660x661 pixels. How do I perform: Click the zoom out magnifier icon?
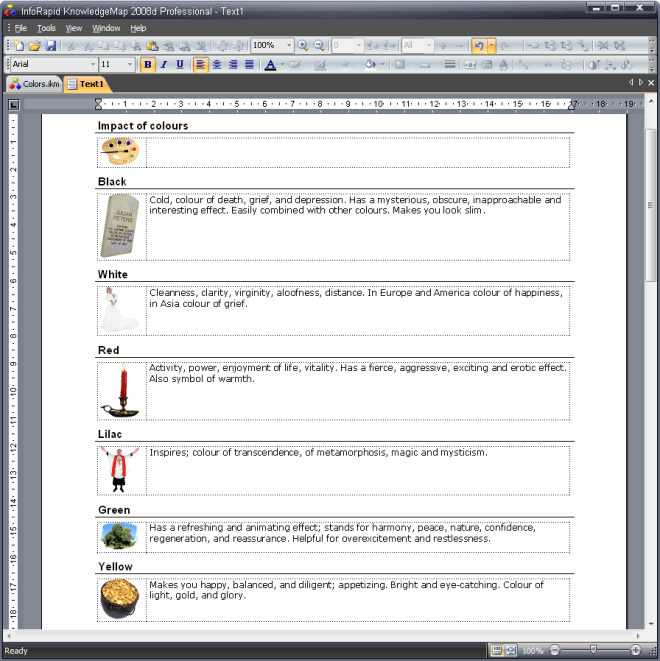320,46
